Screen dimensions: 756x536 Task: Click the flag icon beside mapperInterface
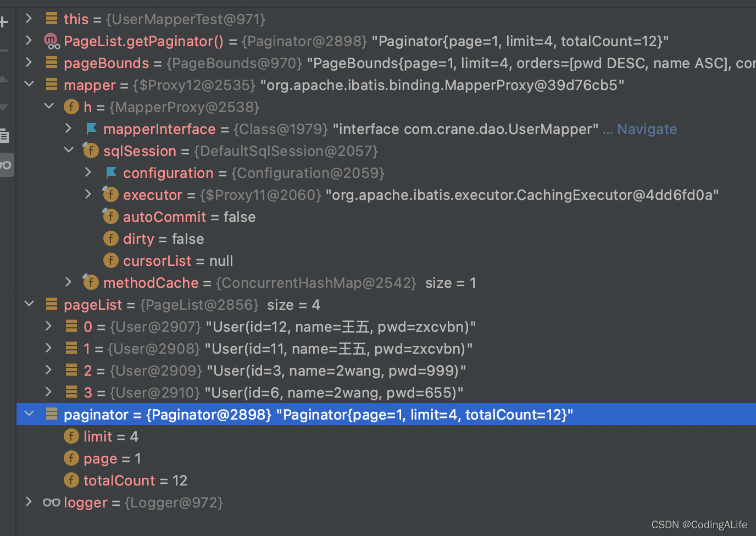pyautogui.click(x=91, y=129)
